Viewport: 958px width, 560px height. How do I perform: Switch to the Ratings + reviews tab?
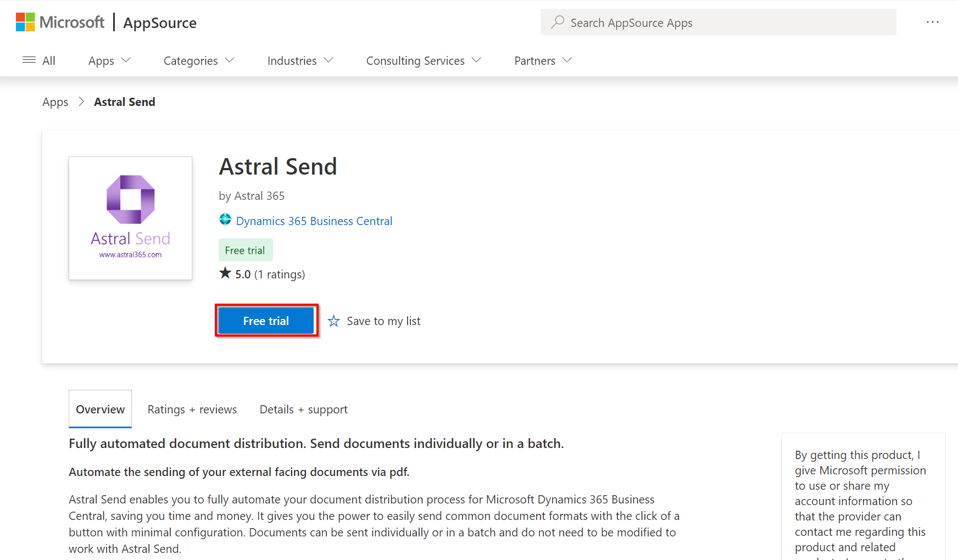pyautogui.click(x=192, y=410)
